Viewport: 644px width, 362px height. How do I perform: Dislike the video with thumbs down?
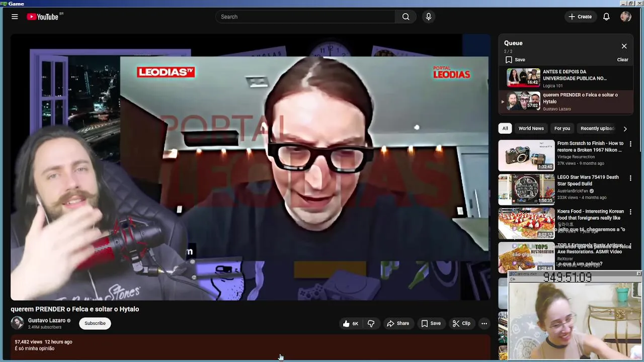[x=371, y=323]
